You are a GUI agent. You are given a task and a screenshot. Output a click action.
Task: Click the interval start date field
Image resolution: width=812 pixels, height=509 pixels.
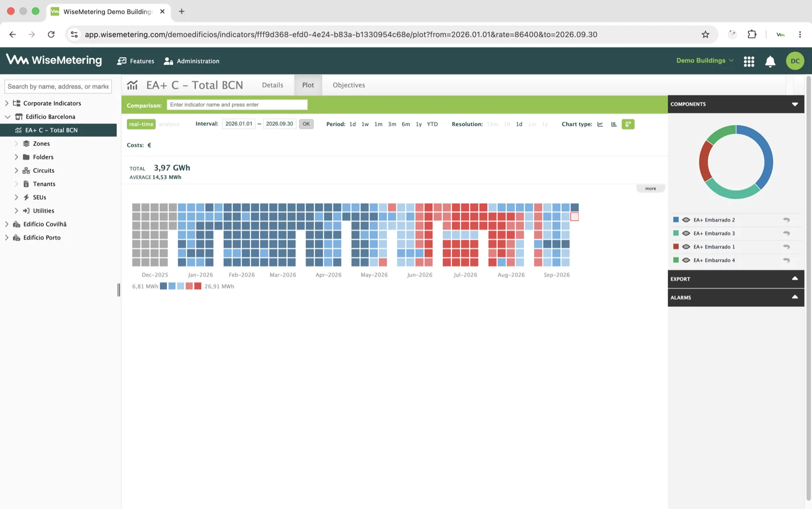point(239,124)
